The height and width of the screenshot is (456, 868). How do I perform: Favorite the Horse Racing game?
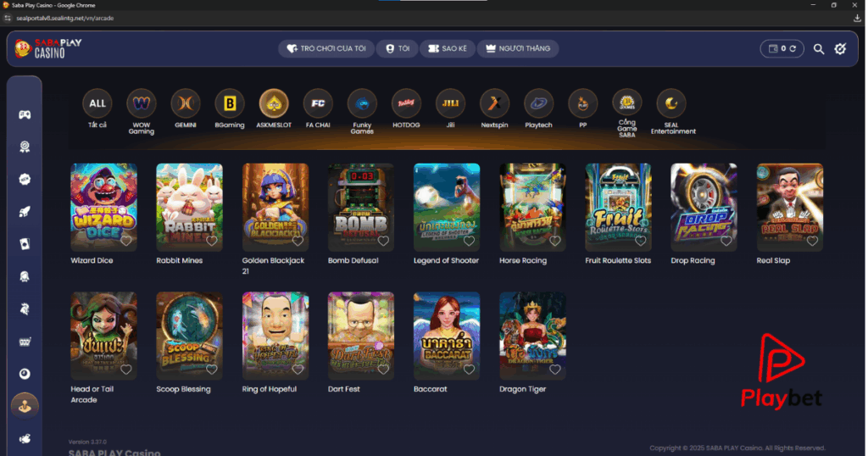pos(555,241)
